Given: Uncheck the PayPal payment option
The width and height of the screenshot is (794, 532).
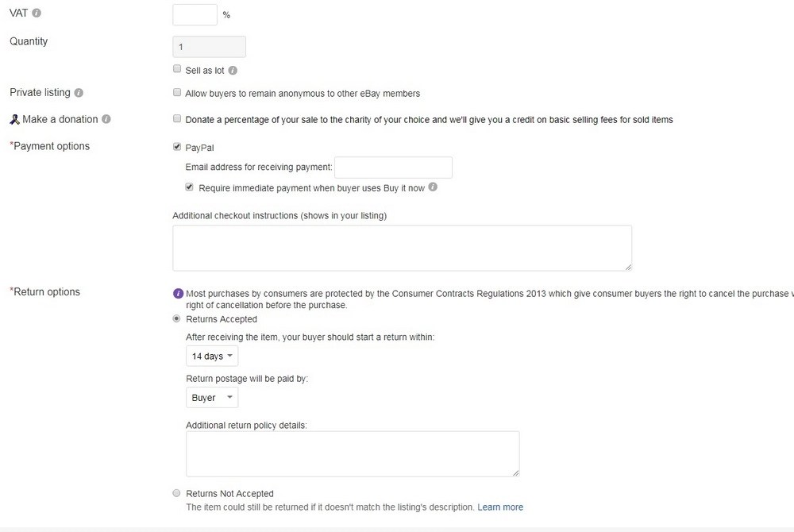Looking at the screenshot, I should pyautogui.click(x=177, y=146).
